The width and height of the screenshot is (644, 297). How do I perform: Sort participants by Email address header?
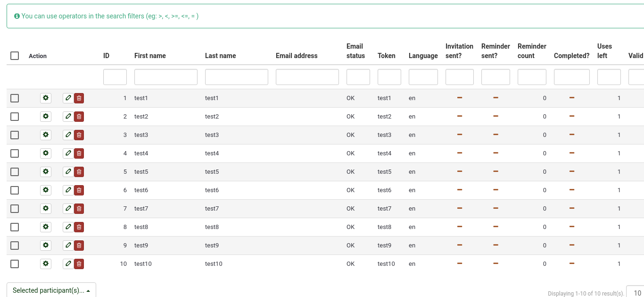pos(297,56)
